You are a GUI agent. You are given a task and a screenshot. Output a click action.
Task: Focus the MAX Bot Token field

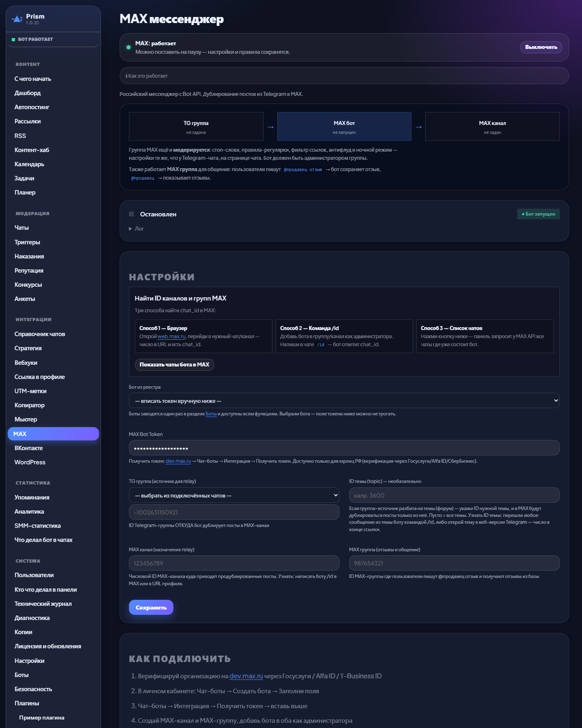(x=344, y=448)
